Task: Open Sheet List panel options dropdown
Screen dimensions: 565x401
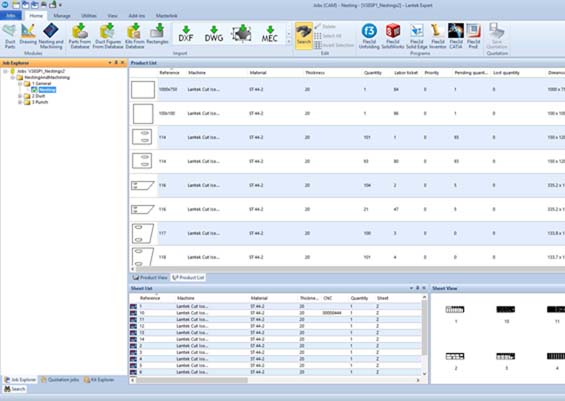Action: coord(411,288)
